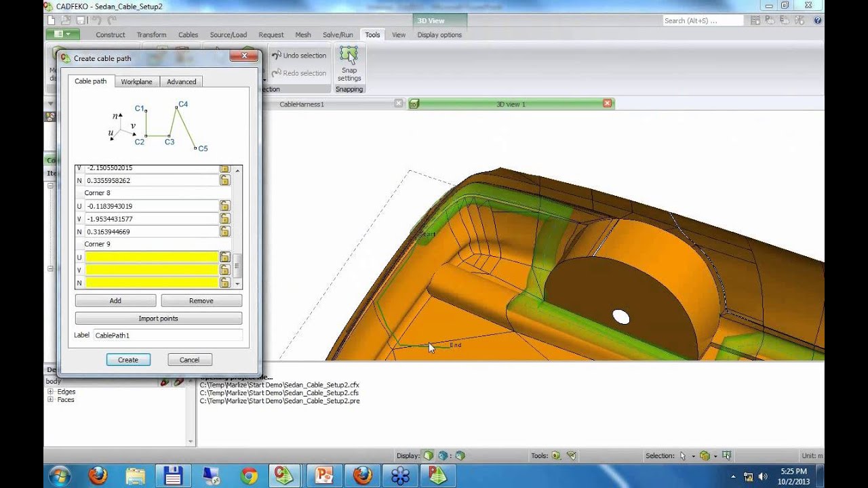Image resolution: width=868 pixels, height=488 pixels.
Task: Switch to the CableHarness1 view tab
Action: click(x=302, y=104)
